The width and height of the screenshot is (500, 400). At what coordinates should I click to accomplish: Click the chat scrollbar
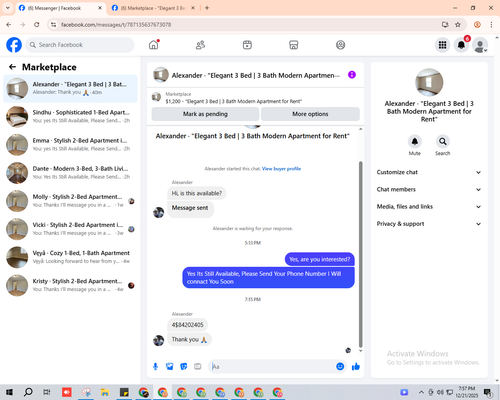pyautogui.click(x=360, y=254)
